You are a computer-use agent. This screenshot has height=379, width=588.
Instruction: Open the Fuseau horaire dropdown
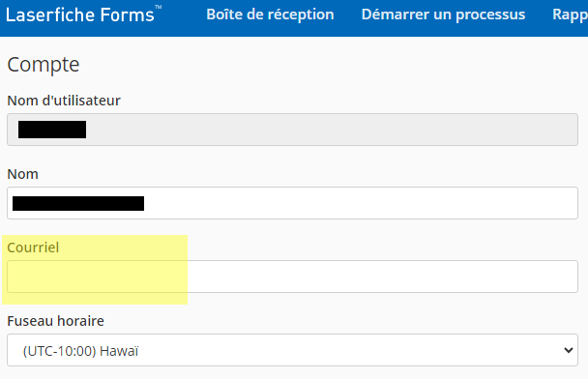(x=292, y=350)
